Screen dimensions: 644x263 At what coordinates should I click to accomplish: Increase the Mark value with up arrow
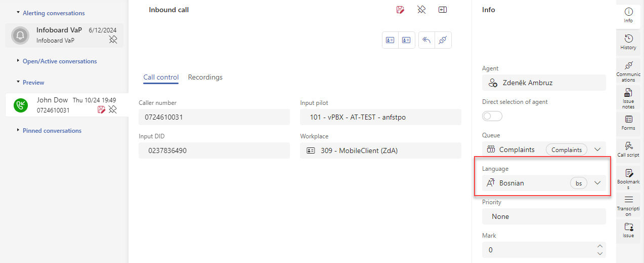600,246
